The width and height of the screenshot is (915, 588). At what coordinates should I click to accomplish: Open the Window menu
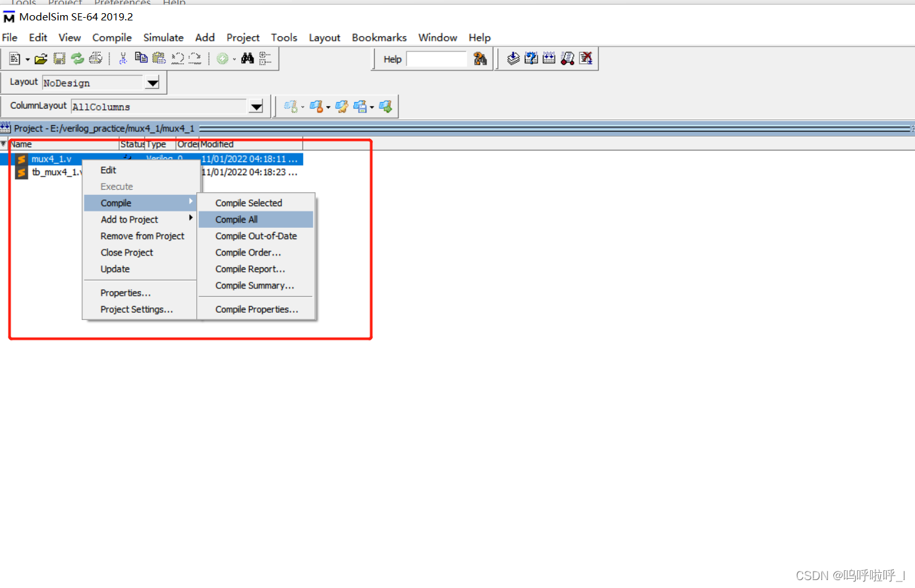pos(437,38)
